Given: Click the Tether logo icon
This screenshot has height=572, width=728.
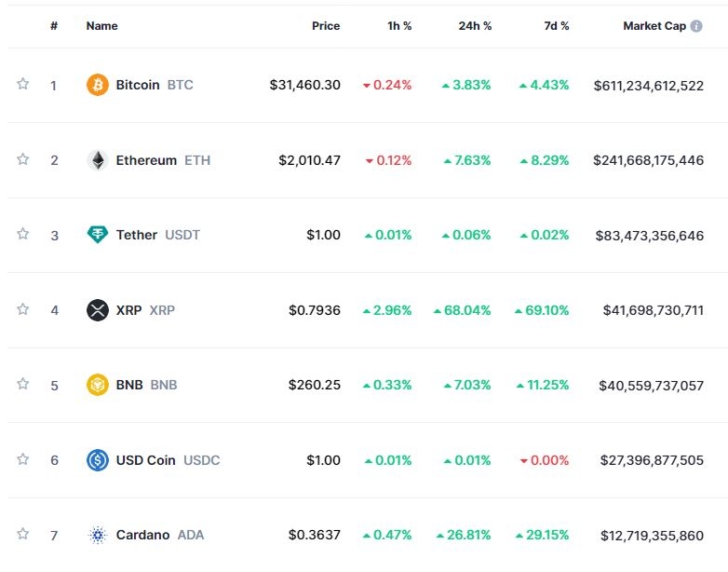Looking at the screenshot, I should (98, 235).
